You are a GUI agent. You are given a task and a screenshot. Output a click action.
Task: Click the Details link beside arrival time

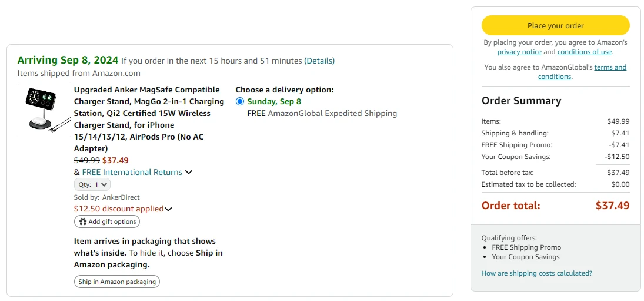(319, 61)
